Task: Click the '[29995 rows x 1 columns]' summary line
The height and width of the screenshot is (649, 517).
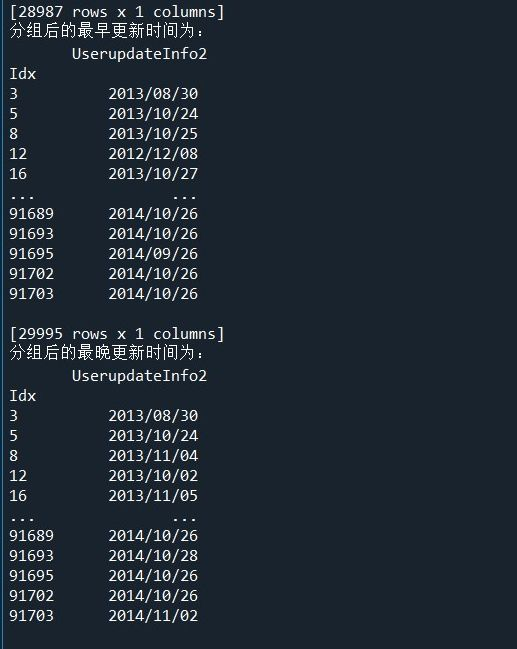Action: click(117, 334)
